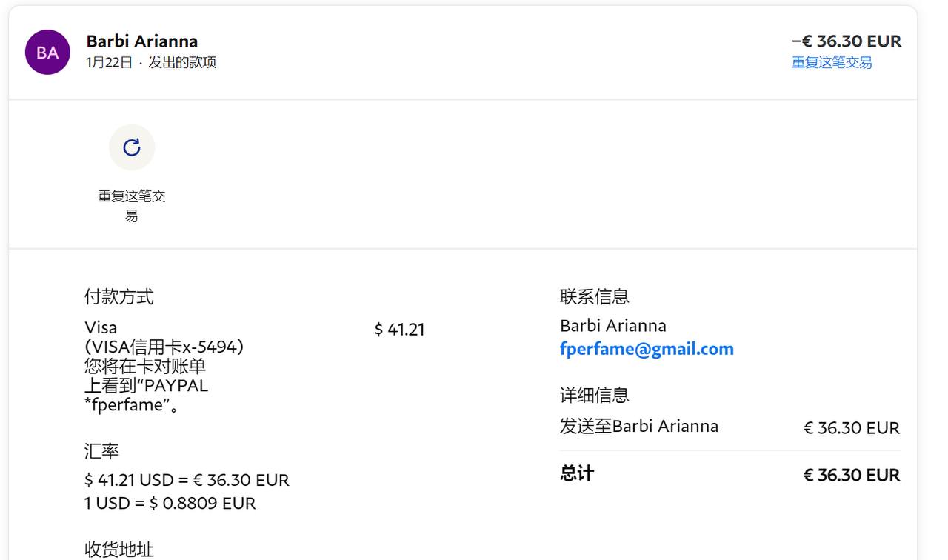Click the −€ 36.30 EUR header amount
The image size is (948, 560).
846,41
